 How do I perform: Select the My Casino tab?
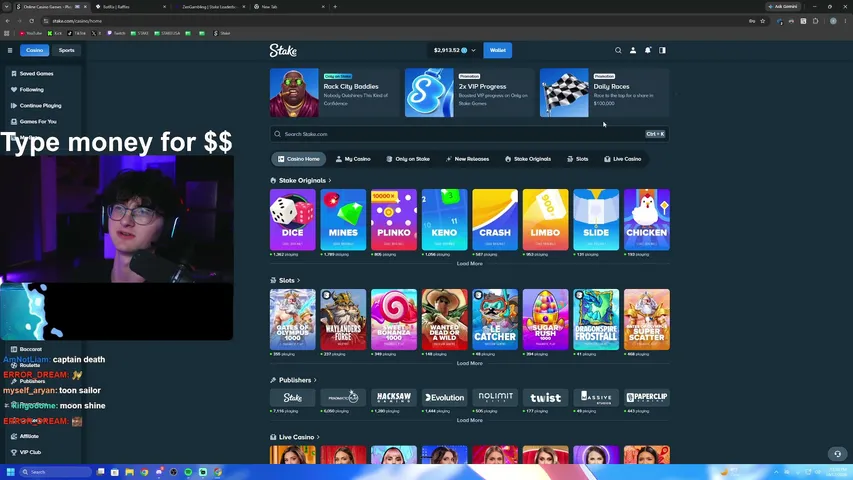(x=353, y=159)
